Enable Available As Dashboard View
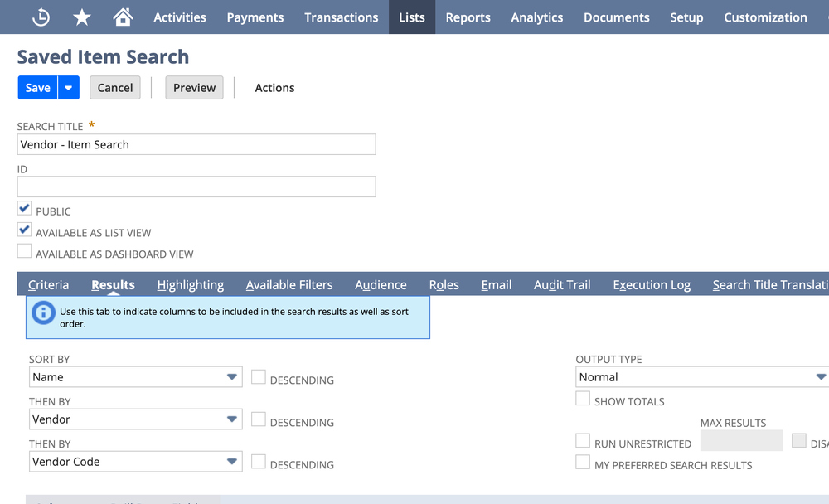Screen dimensions: 829x504 click(x=24, y=251)
